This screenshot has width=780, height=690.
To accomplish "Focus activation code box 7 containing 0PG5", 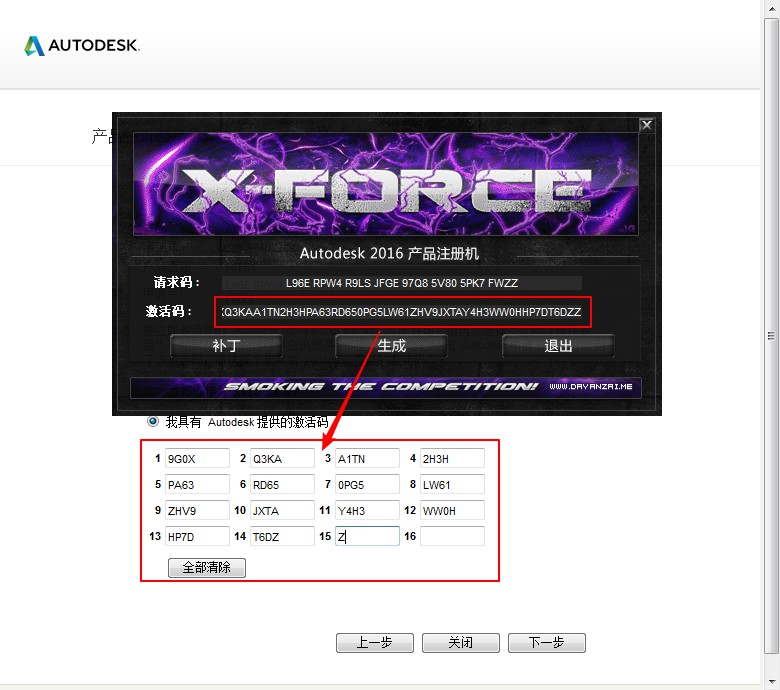I will [367, 485].
